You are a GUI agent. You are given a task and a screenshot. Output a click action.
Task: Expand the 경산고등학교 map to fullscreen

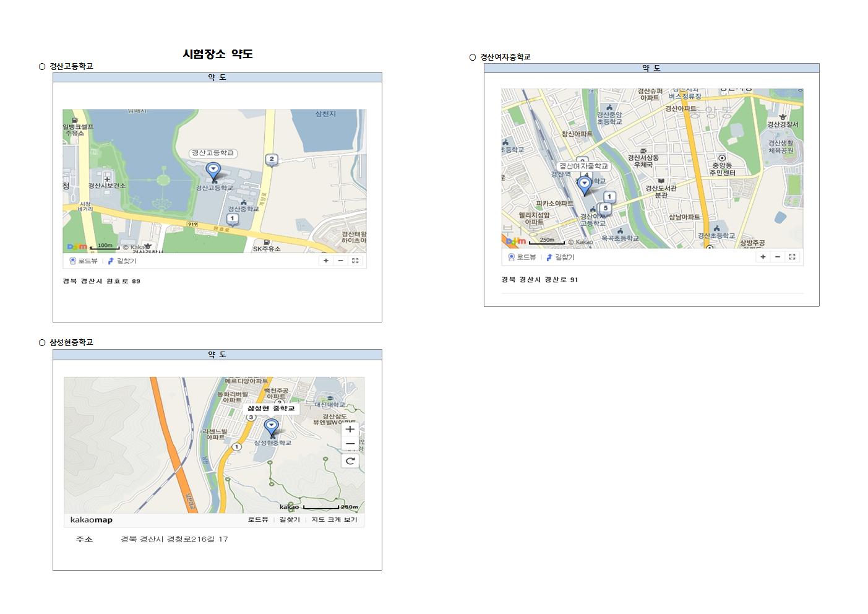click(355, 261)
